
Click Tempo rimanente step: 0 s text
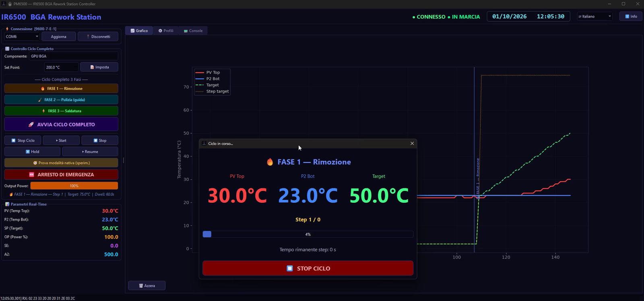308,249
